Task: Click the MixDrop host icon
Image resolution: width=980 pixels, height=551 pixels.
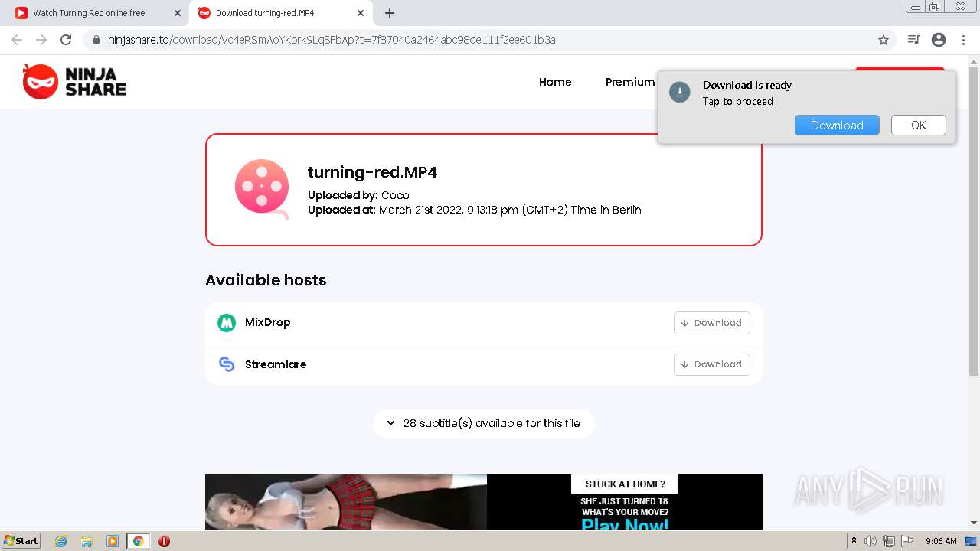Action: 227,323
